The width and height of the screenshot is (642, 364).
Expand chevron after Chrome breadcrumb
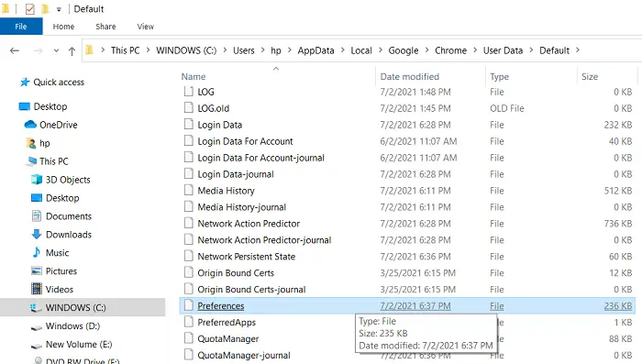pyautogui.click(x=475, y=50)
